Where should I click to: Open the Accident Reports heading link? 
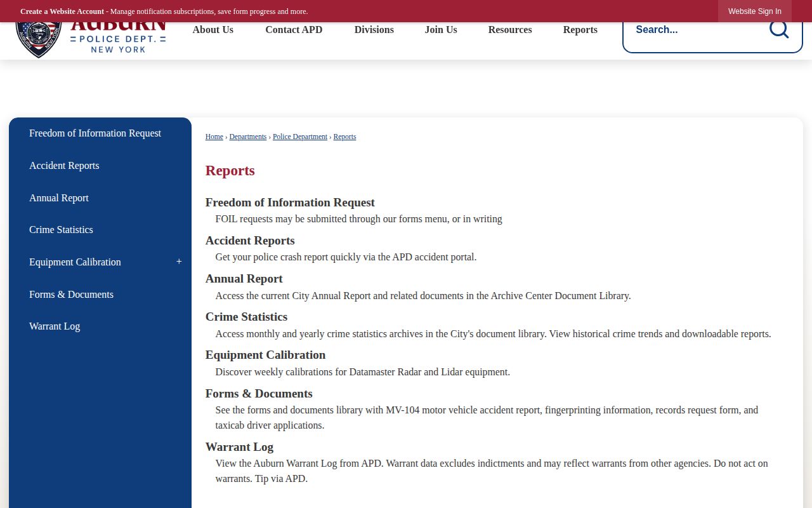coord(250,241)
